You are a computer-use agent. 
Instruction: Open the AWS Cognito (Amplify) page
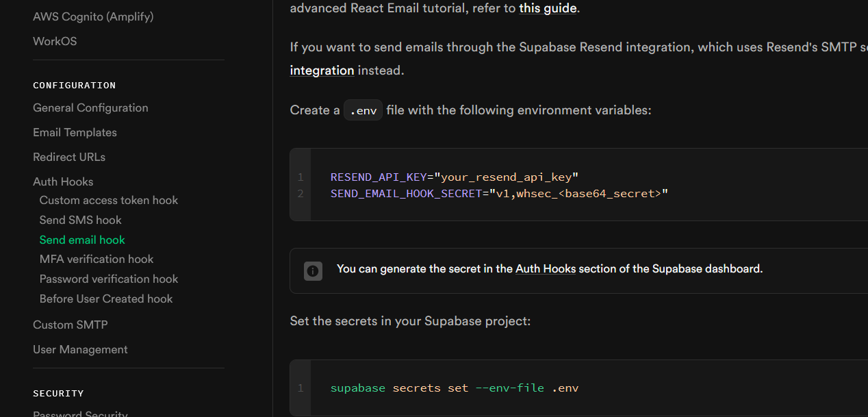pyautogui.click(x=93, y=16)
